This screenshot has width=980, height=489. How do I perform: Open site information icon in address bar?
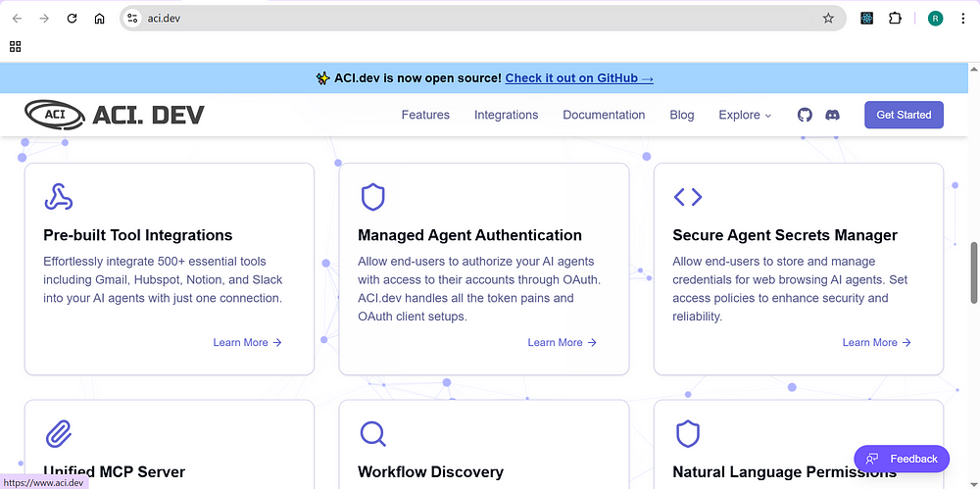click(x=132, y=19)
